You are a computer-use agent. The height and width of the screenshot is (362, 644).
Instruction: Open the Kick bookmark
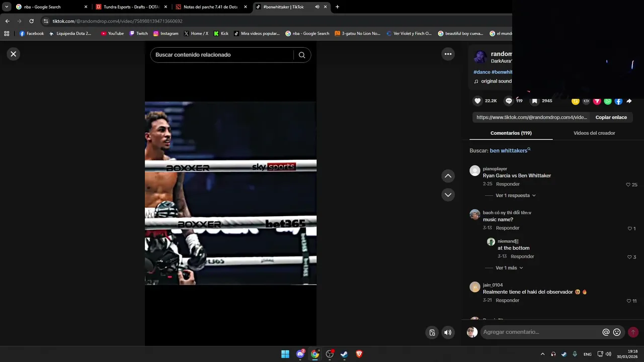tap(221, 34)
